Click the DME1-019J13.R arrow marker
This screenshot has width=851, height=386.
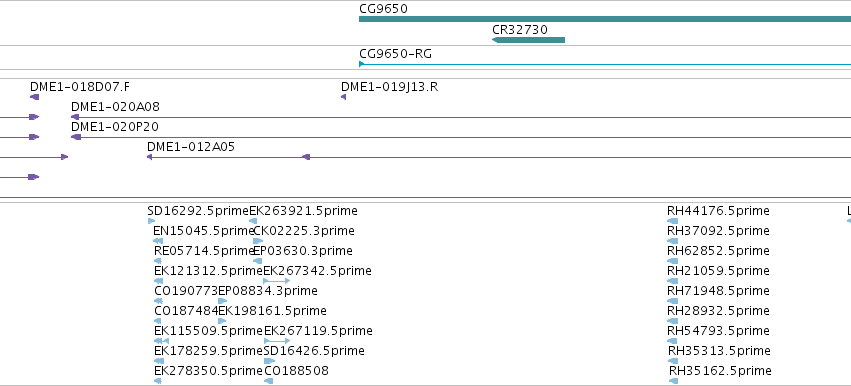click(x=344, y=97)
